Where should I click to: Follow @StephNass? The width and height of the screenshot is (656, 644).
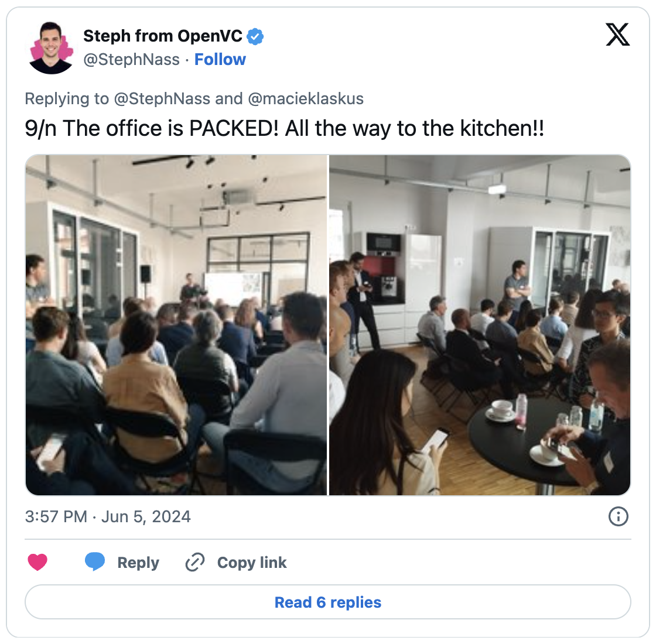point(220,59)
